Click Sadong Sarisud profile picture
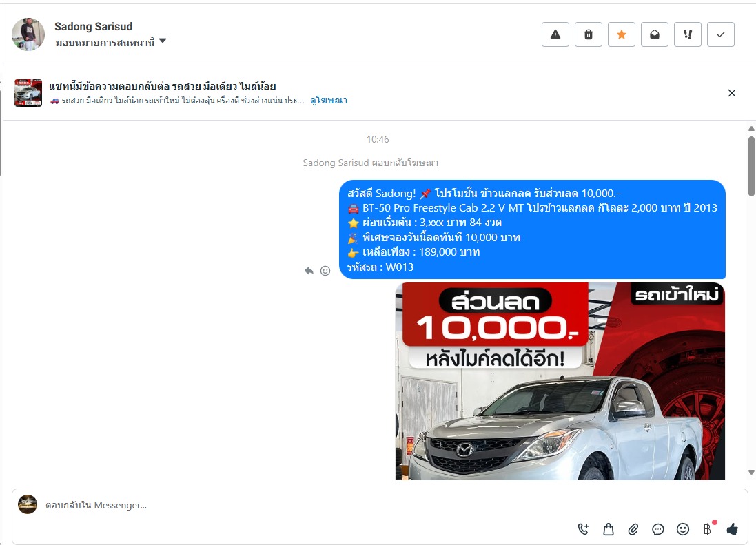 (28, 34)
